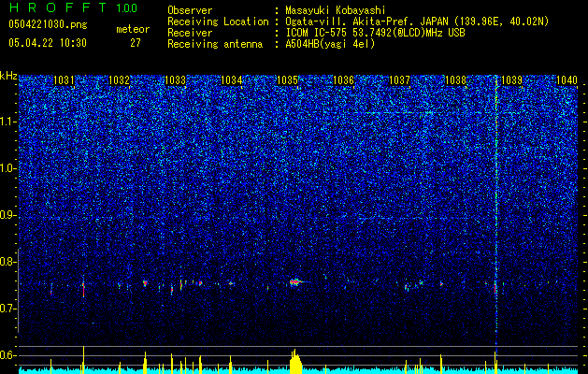Click the 1034 time marker

(232, 80)
